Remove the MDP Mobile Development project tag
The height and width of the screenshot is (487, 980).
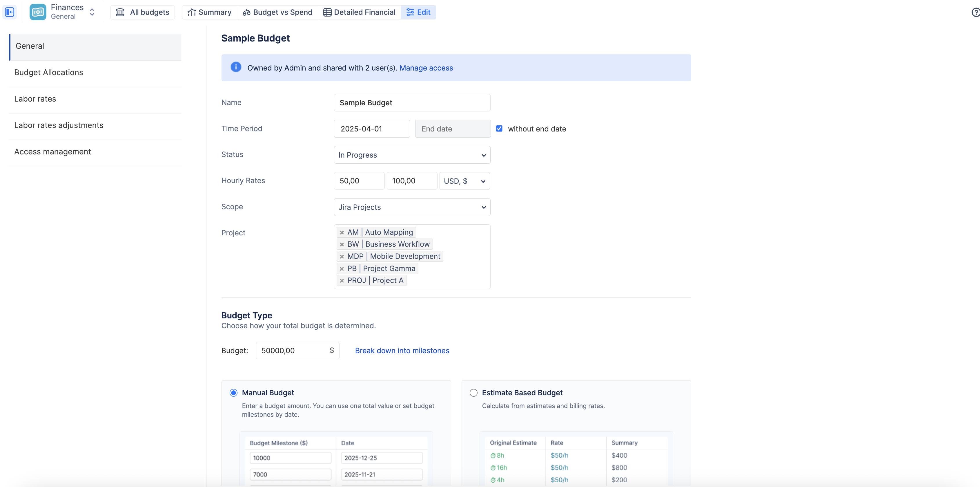tap(342, 257)
